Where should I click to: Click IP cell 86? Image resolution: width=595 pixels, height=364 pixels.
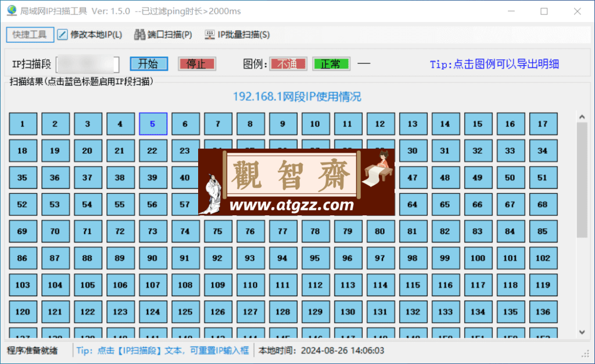coord(23,258)
